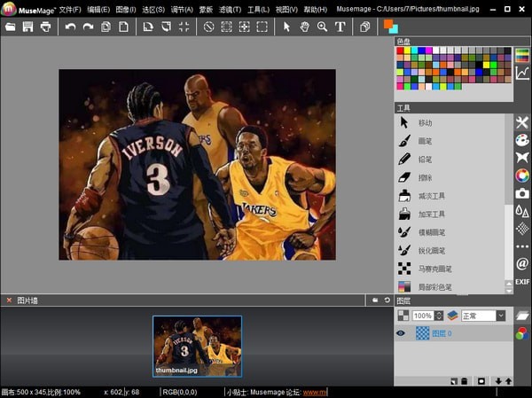Select the thumbnail.jpg thumbnail in the image wall
The width and height of the screenshot is (532, 398).
coord(197,347)
